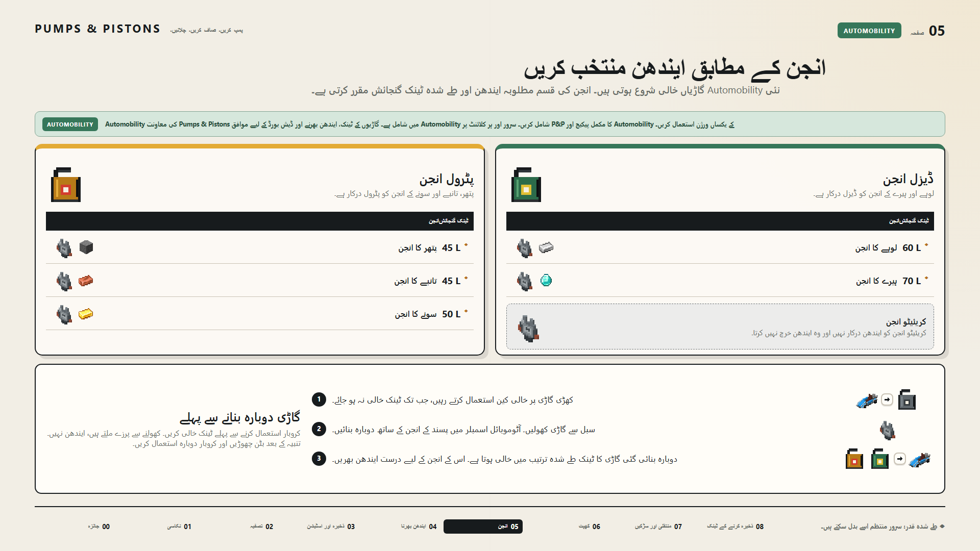Click the numbered step 3 circle

(319, 459)
